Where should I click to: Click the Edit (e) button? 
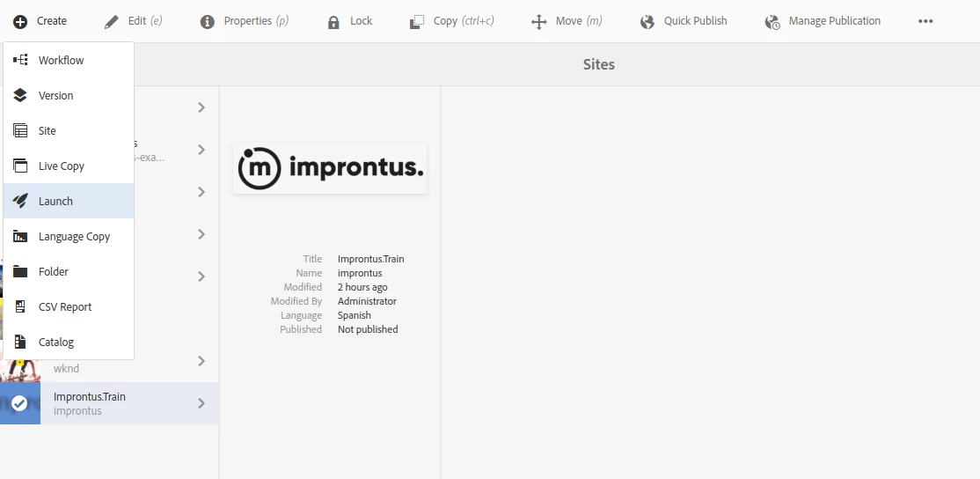pyautogui.click(x=133, y=21)
